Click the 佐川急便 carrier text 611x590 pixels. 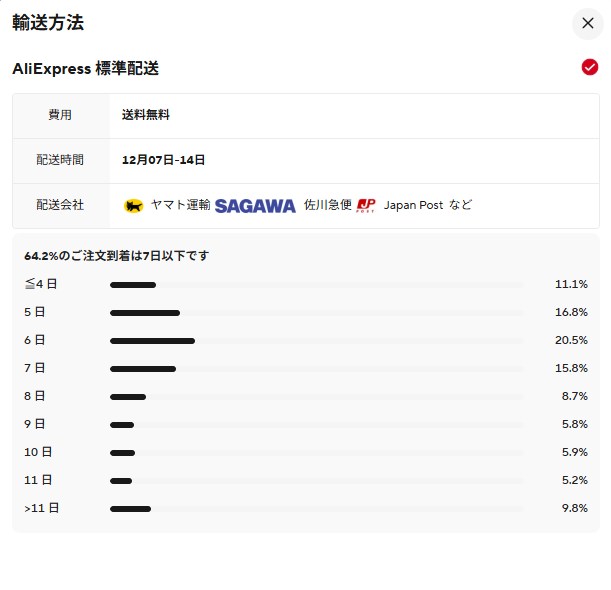pos(328,205)
